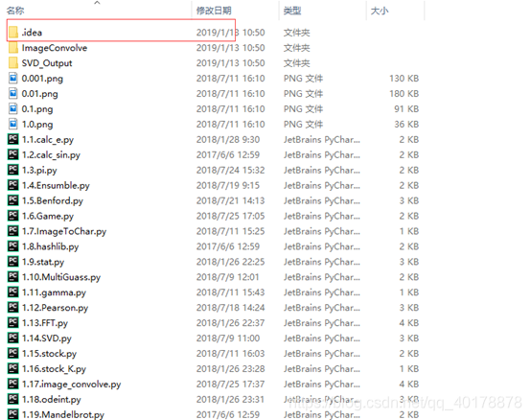Select file name 1.12.Pearson.py

[55, 308]
